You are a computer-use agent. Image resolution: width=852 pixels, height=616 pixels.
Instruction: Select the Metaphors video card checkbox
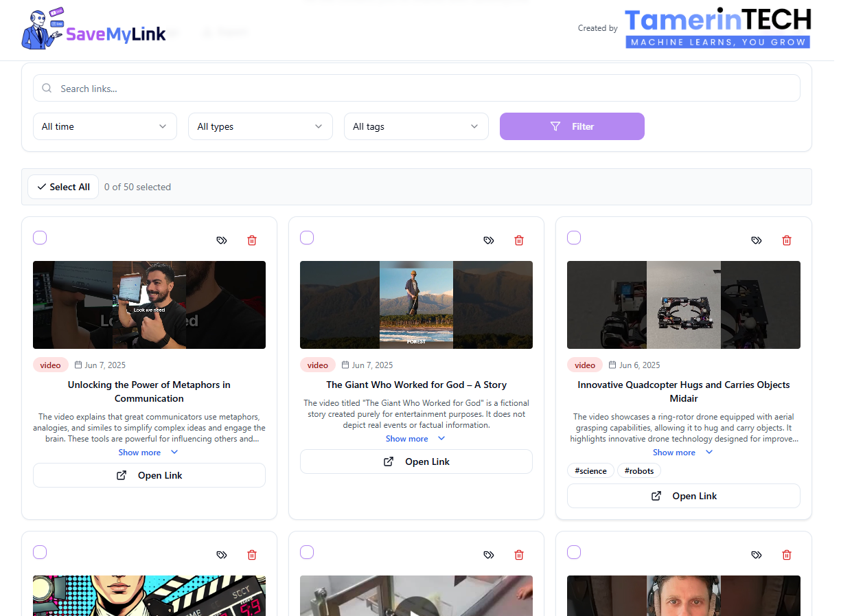click(40, 238)
